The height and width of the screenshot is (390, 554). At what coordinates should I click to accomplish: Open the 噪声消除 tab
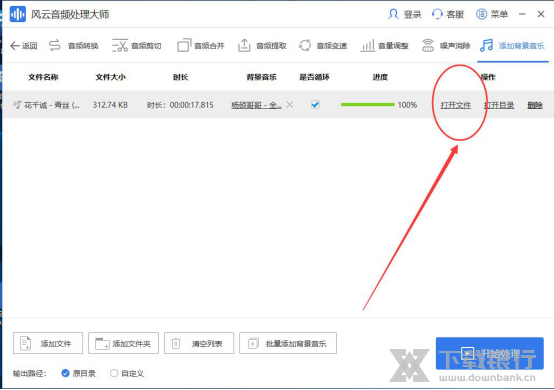click(x=446, y=46)
